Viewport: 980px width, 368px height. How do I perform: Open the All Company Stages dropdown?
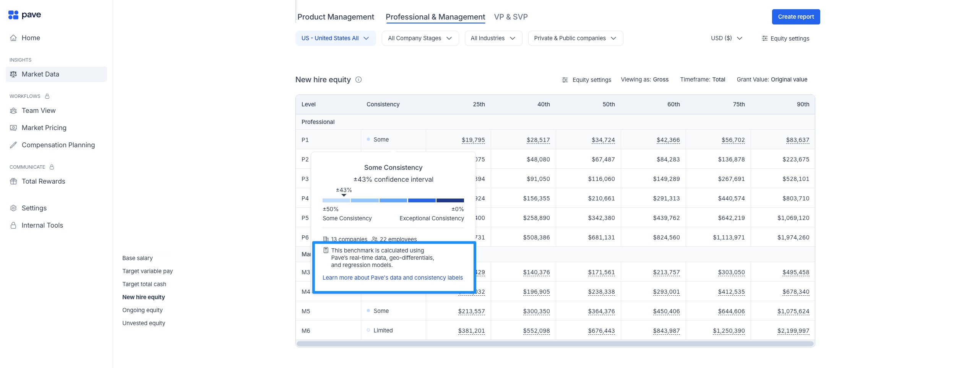click(420, 38)
